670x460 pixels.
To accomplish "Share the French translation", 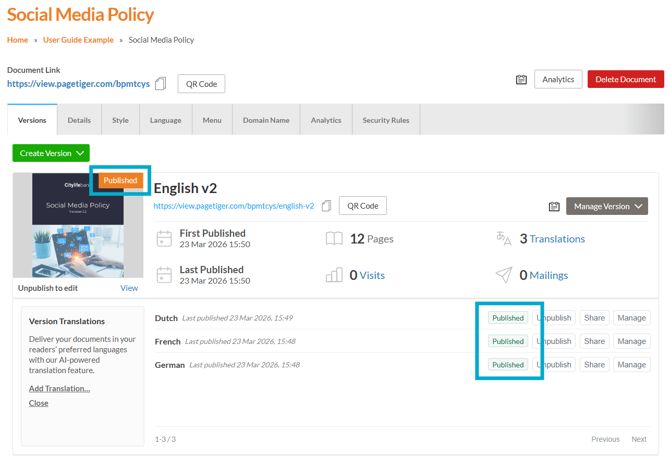I will pos(594,341).
